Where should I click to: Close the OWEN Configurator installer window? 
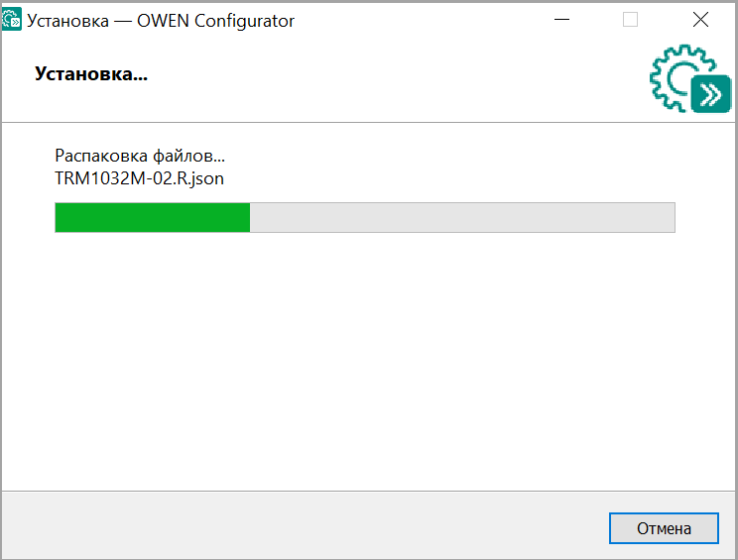[700, 20]
